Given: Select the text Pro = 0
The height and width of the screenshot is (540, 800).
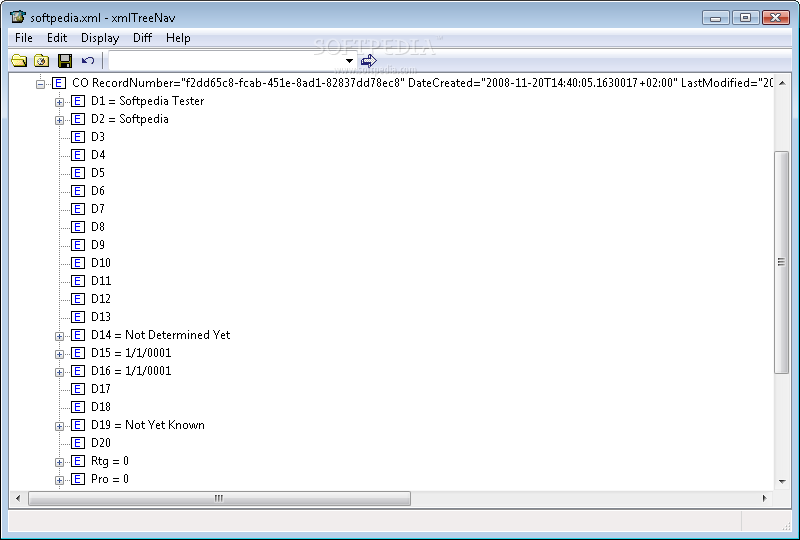Looking at the screenshot, I should pos(110,479).
